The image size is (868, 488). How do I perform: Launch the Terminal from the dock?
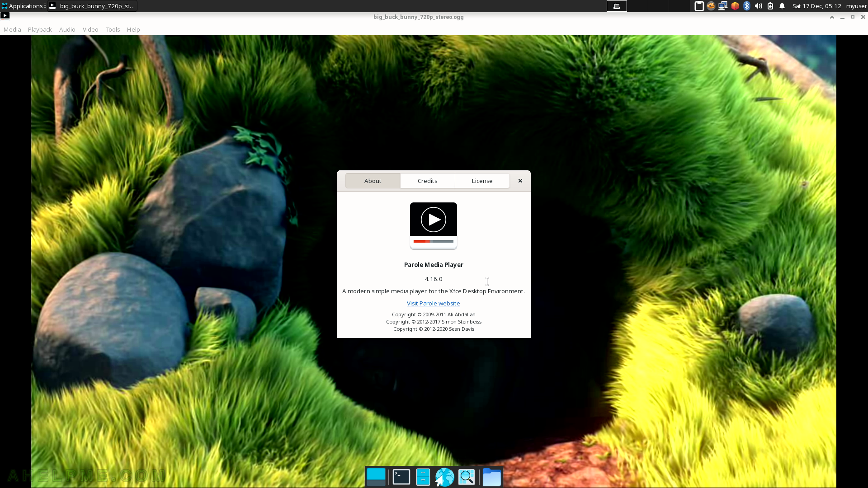pyautogui.click(x=401, y=477)
